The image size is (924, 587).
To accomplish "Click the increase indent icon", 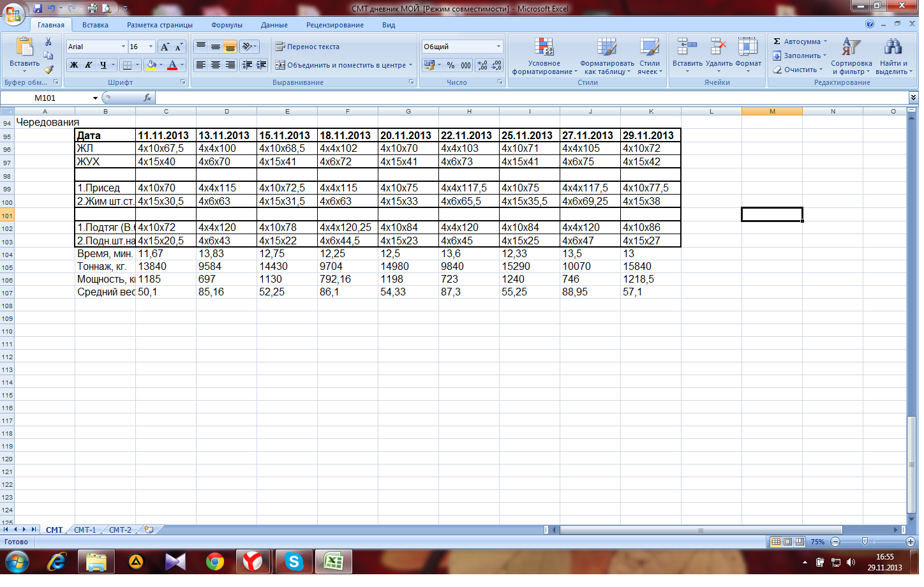I will tap(261, 65).
